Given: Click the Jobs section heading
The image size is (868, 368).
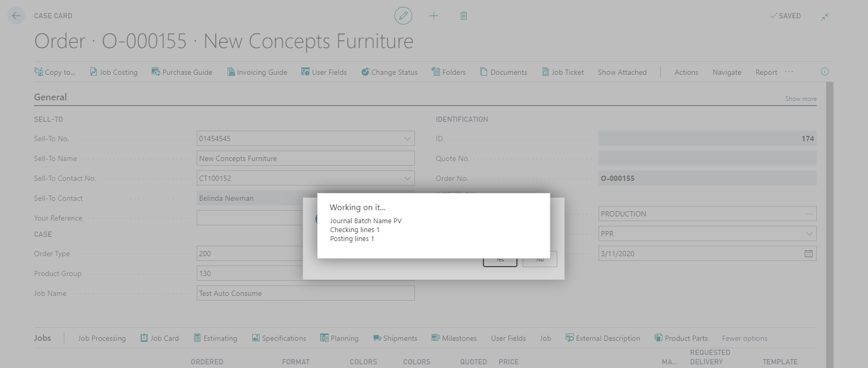Looking at the screenshot, I should [x=42, y=338].
